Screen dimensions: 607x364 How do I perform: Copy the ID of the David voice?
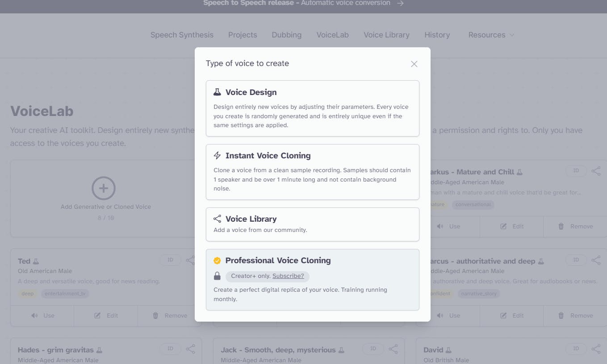point(576,349)
